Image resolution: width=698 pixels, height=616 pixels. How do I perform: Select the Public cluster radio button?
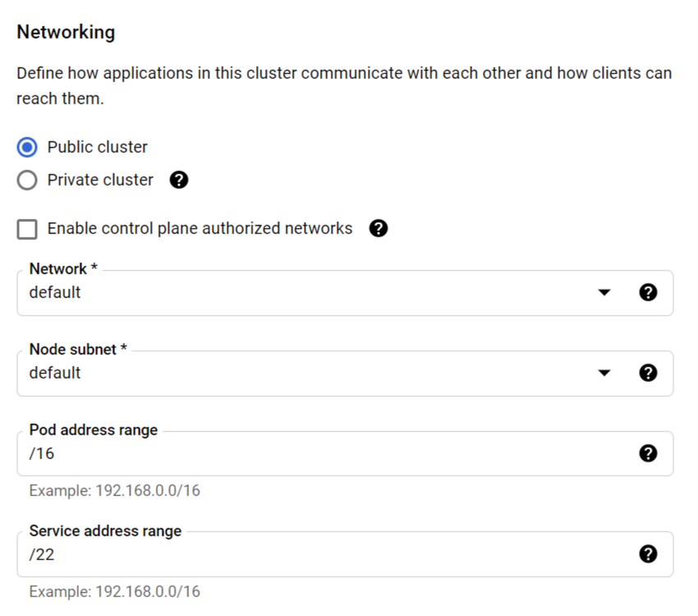pyautogui.click(x=27, y=147)
